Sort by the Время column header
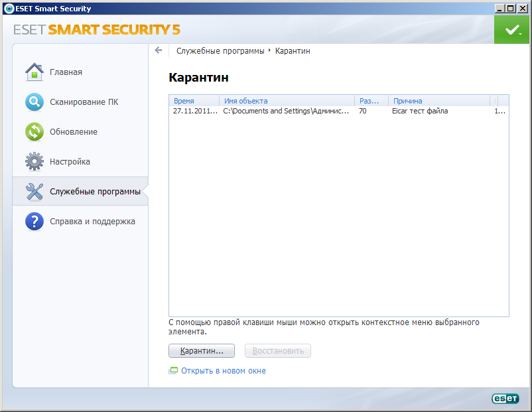Image resolution: width=532 pixels, height=412 pixels. pyautogui.click(x=194, y=101)
